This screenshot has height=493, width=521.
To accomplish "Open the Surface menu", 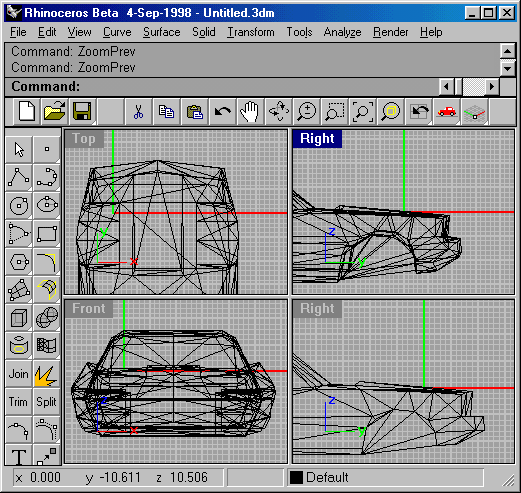I will [x=162, y=32].
